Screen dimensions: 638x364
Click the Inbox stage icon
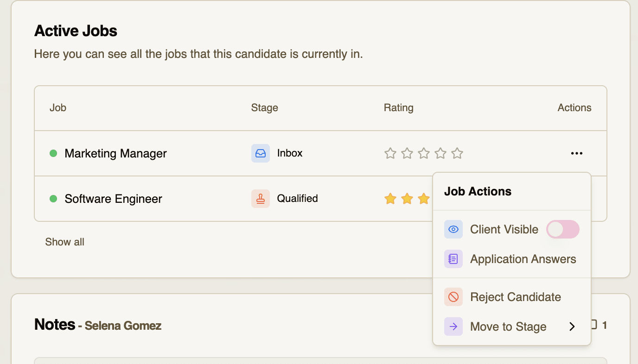[261, 153]
